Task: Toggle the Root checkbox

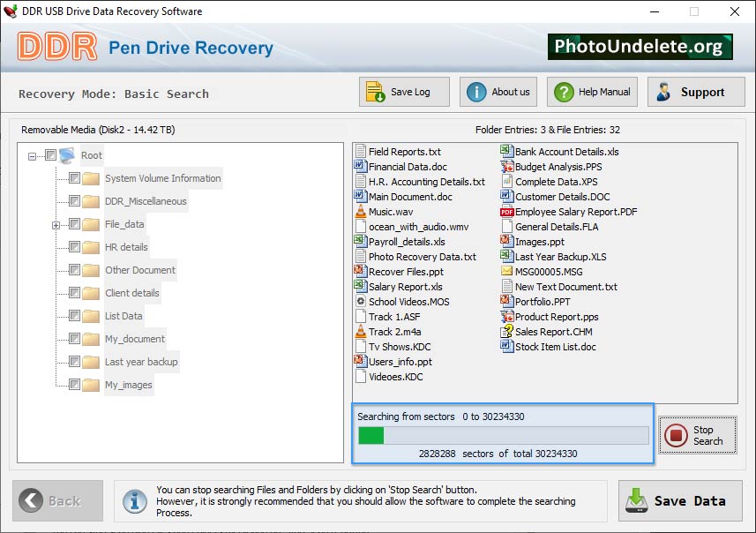Action: point(50,154)
